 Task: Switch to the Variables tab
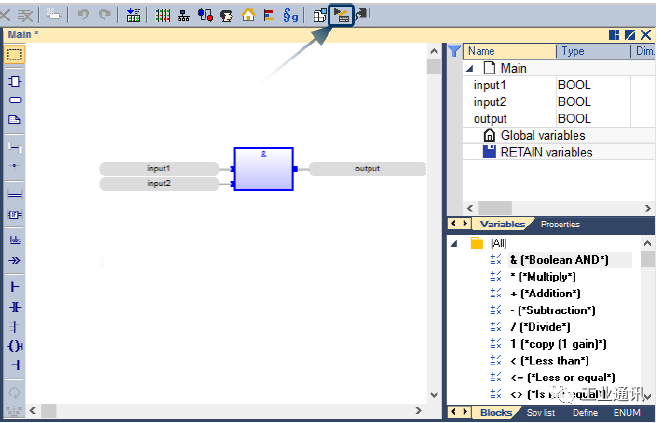[502, 224]
